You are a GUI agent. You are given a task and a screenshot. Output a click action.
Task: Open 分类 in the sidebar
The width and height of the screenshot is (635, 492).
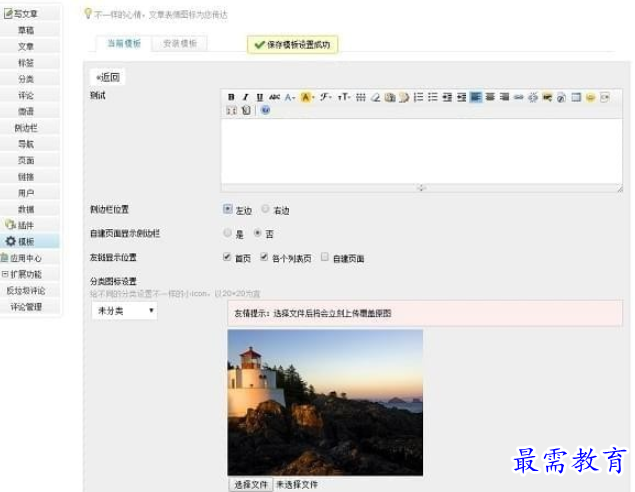coord(26,79)
